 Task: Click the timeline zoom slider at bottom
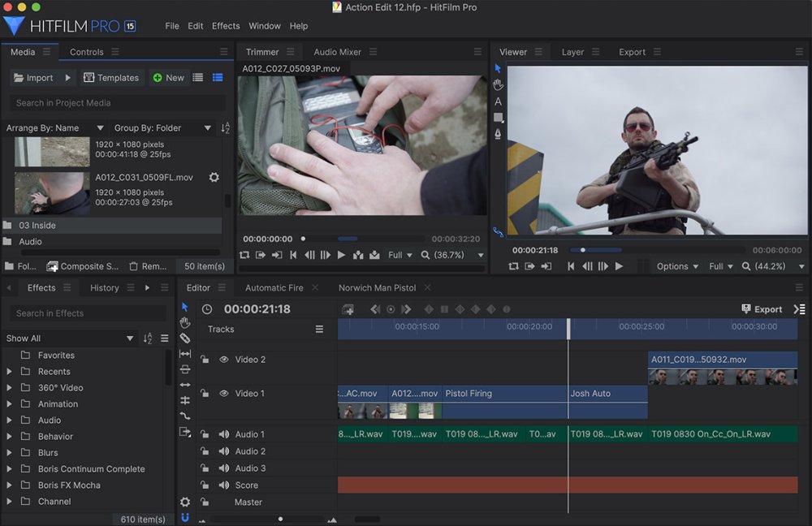pyautogui.click(x=280, y=519)
